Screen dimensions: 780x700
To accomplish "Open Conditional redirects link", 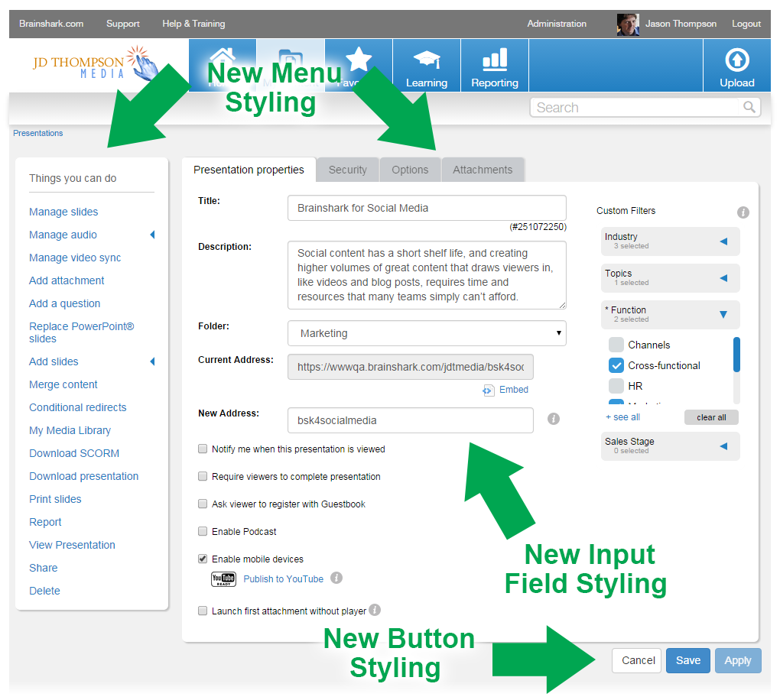I will point(77,407).
